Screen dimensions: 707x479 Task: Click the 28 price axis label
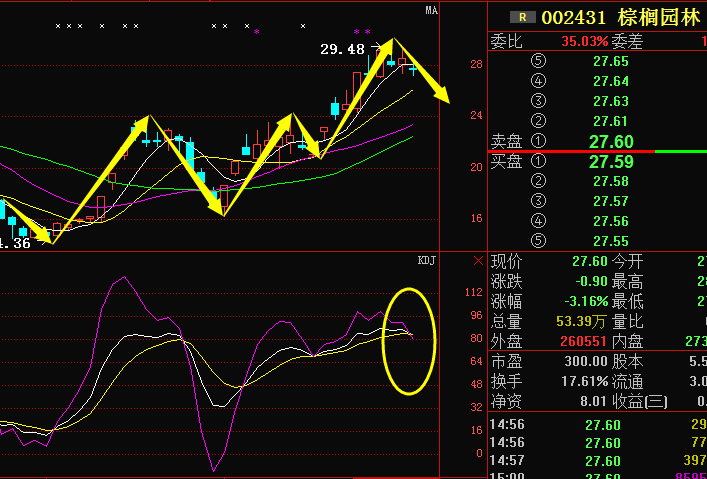(476, 64)
